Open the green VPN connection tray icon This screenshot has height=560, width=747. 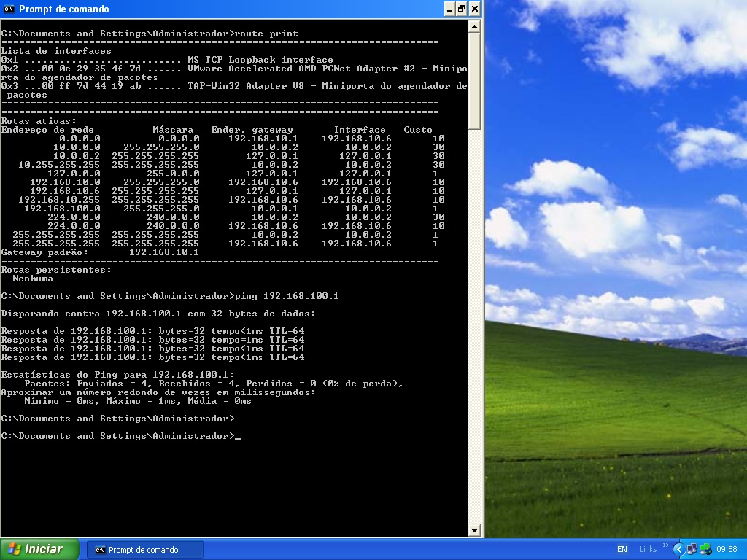pyautogui.click(x=705, y=550)
